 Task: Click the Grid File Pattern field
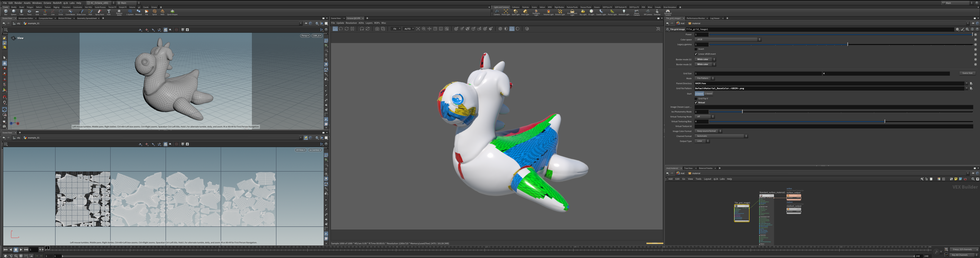click(x=830, y=89)
